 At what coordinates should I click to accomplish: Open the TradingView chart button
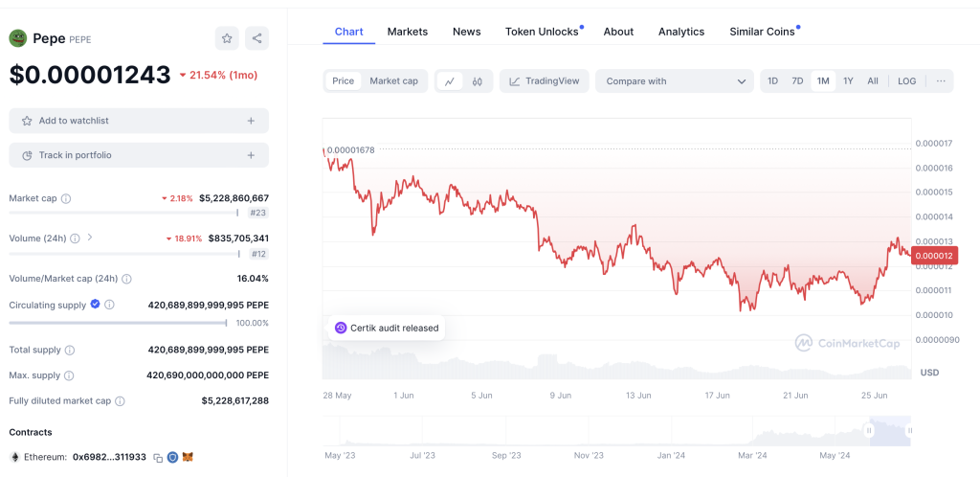tap(544, 81)
